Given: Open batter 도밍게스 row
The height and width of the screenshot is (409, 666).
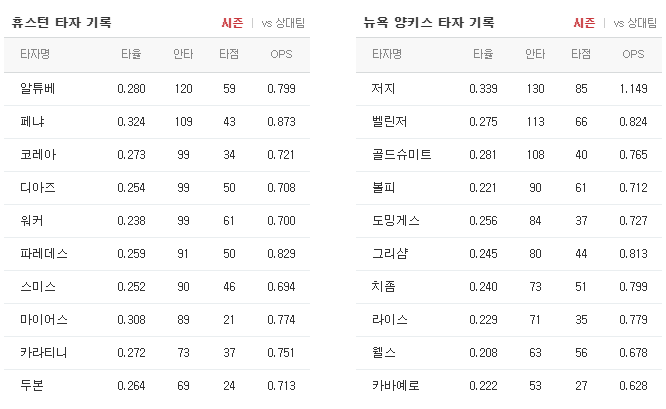Looking at the screenshot, I should (x=509, y=221).
